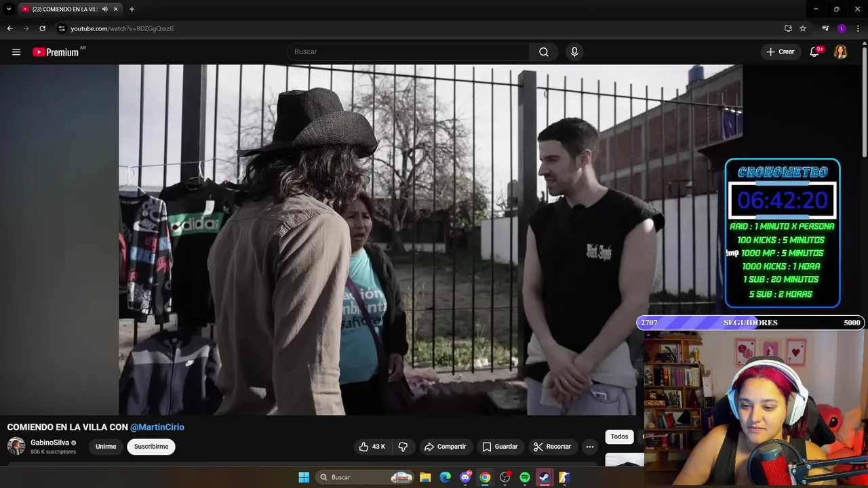View site information icon in address bar
868x488 pixels.
[62, 28]
